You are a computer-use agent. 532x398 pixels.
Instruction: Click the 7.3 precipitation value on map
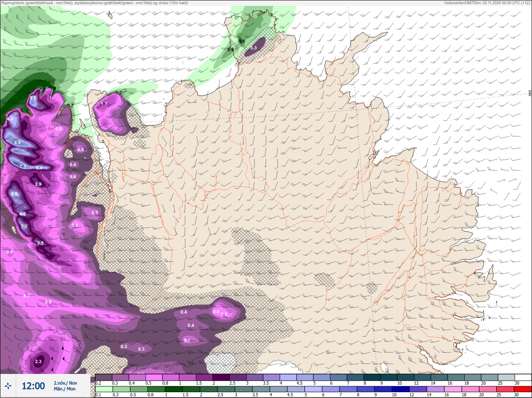point(23,167)
